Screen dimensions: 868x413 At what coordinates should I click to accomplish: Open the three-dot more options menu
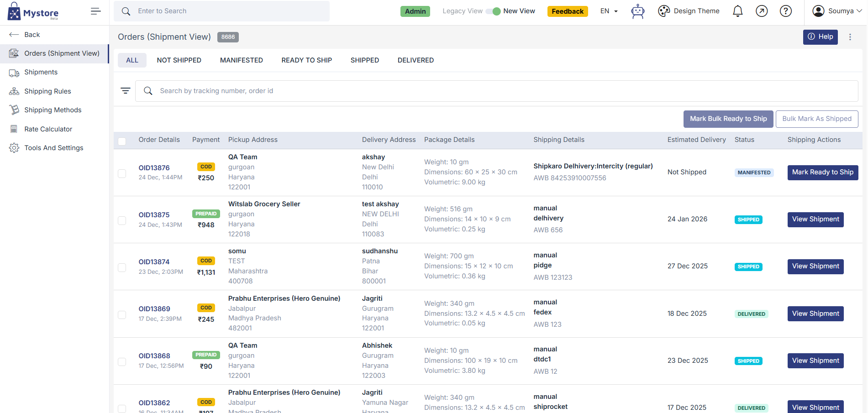tap(850, 37)
